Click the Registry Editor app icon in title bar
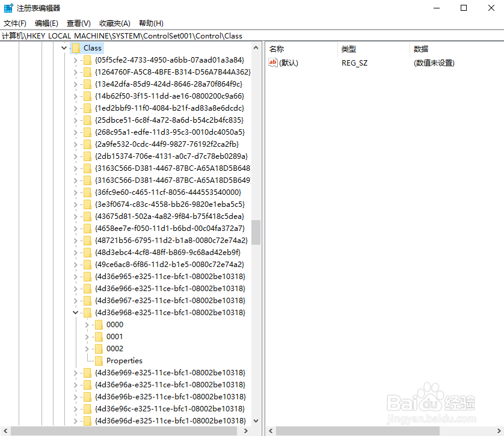 click(x=8, y=8)
